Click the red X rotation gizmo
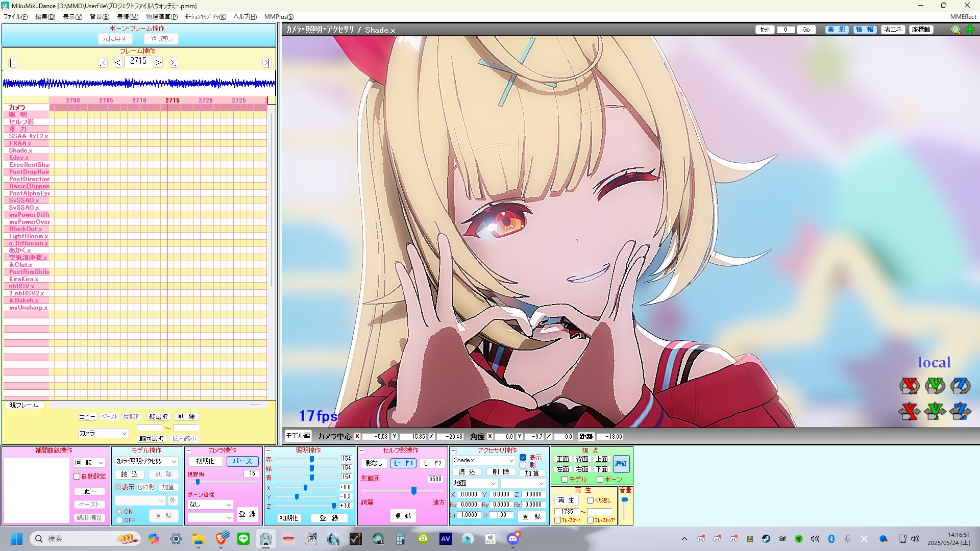The image size is (980, 551). coord(909,386)
